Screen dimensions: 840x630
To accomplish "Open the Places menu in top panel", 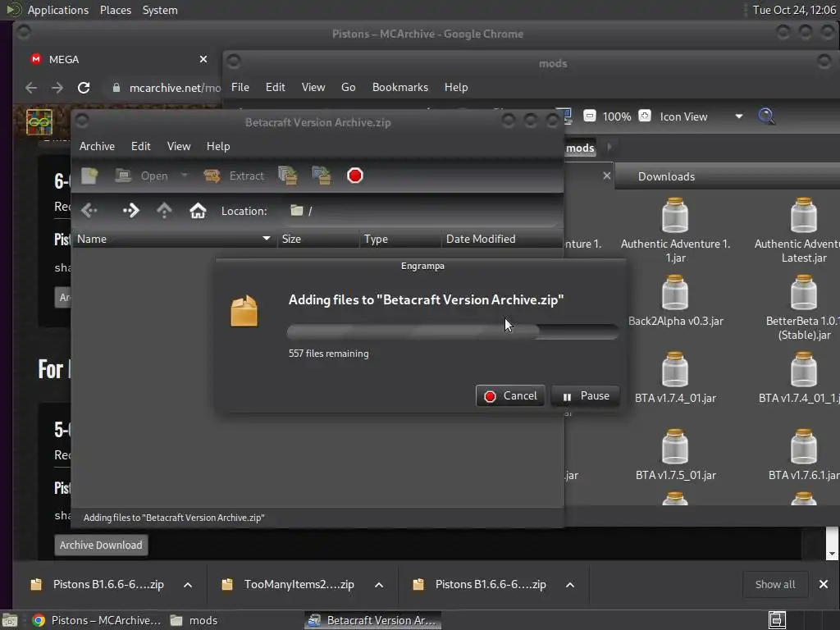I will pyautogui.click(x=115, y=10).
